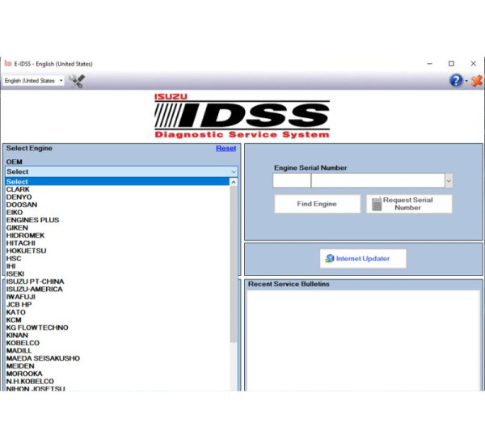Click the Request Serial Number button
This screenshot has width=485, height=448.
(409, 204)
